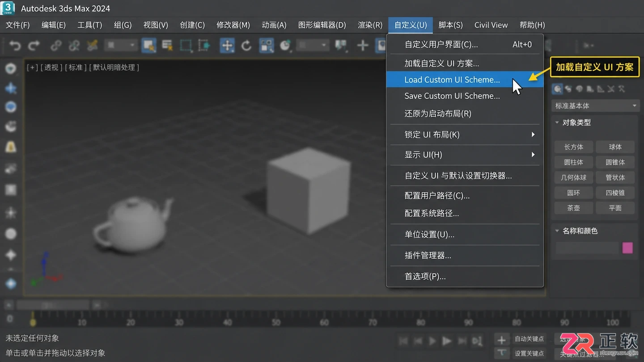Open the 帮助(H) menu
Viewport: 644px width, 362px height.
click(532, 25)
